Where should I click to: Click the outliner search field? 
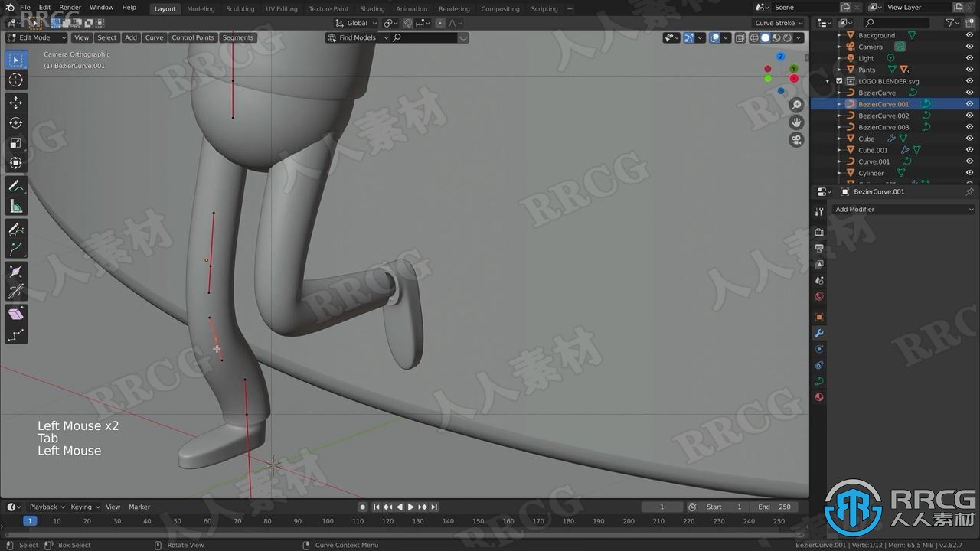pos(898,23)
